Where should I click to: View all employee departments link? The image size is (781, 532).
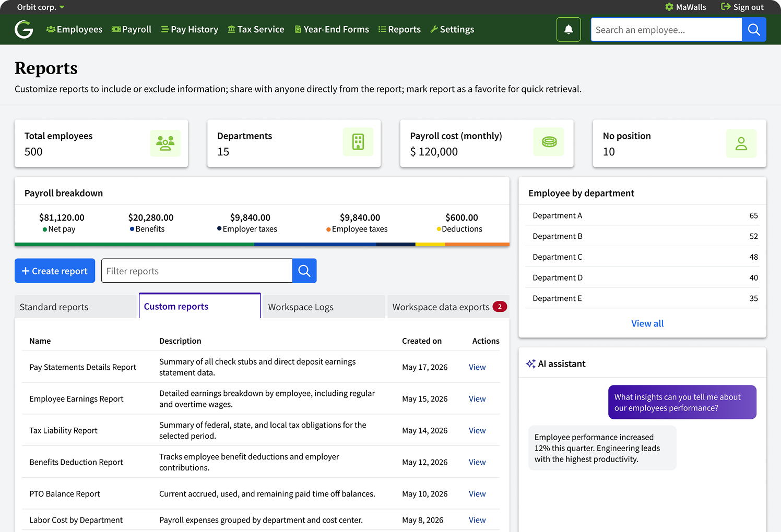click(x=647, y=323)
